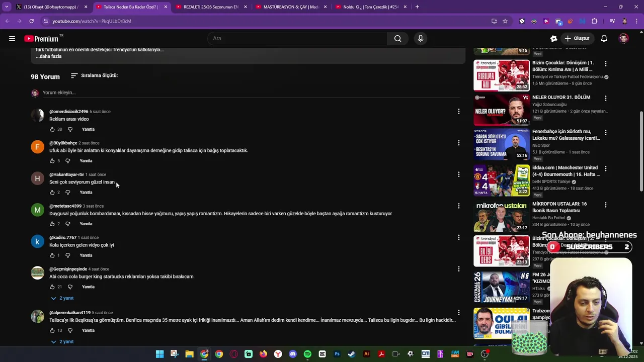Viewport: 644px width, 362px height.
Task: Close the Talisca Neden Bu Kadar Özel tab
Action: tap(166, 7)
